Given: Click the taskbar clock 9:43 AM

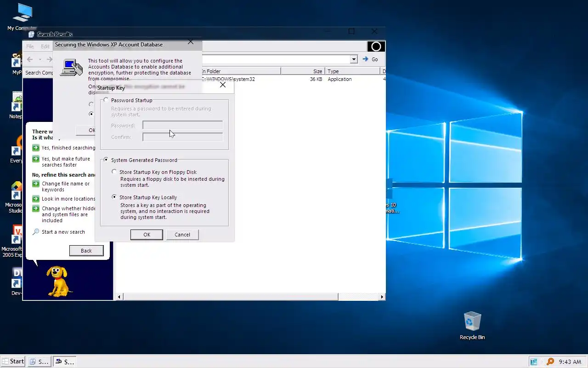Looking at the screenshot, I should 570,362.
